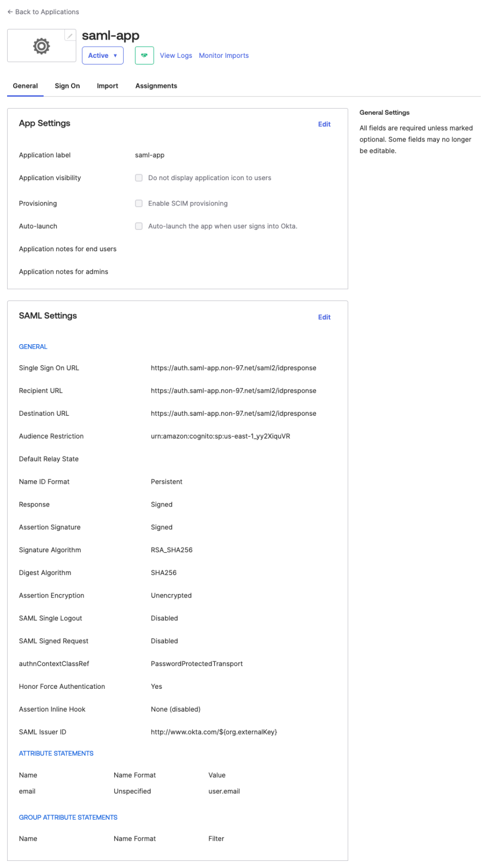Click Edit in App Settings

tap(324, 124)
